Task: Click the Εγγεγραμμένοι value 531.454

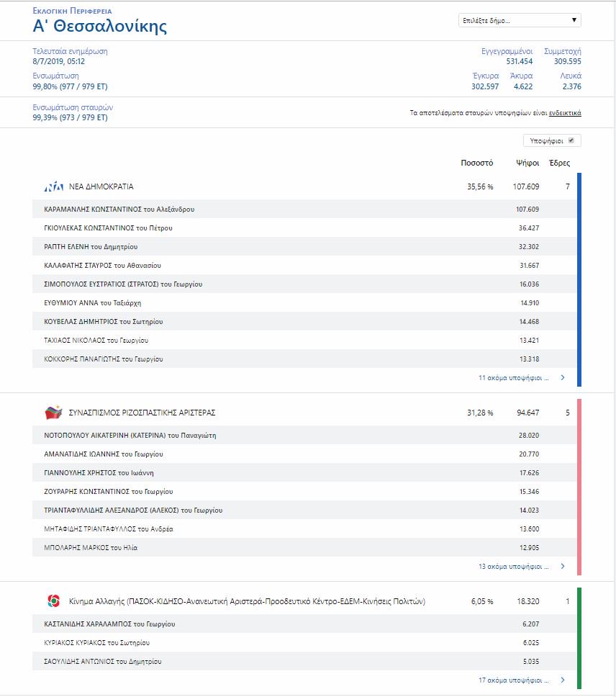Action: (519, 61)
